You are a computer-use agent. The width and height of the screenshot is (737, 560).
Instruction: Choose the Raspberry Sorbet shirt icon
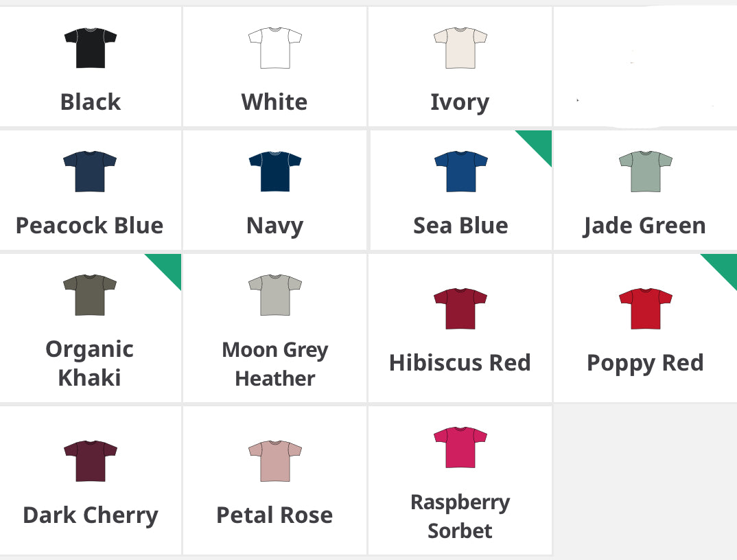click(x=460, y=447)
